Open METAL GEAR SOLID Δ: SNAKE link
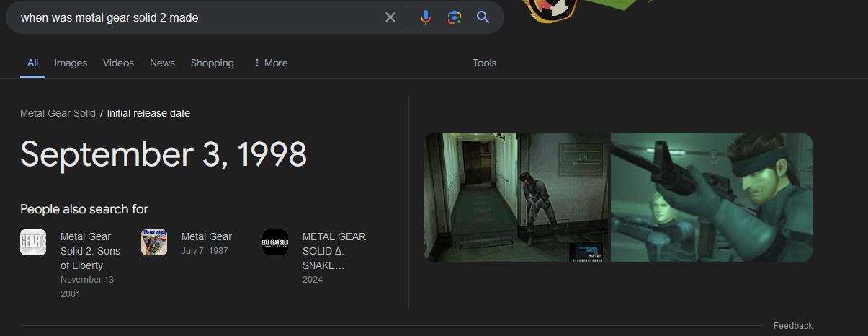This screenshot has width=868, height=336. tap(334, 251)
